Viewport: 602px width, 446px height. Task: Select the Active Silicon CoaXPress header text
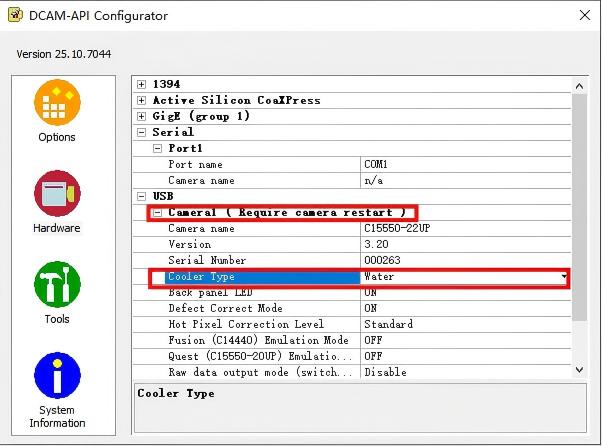pyautogui.click(x=236, y=101)
